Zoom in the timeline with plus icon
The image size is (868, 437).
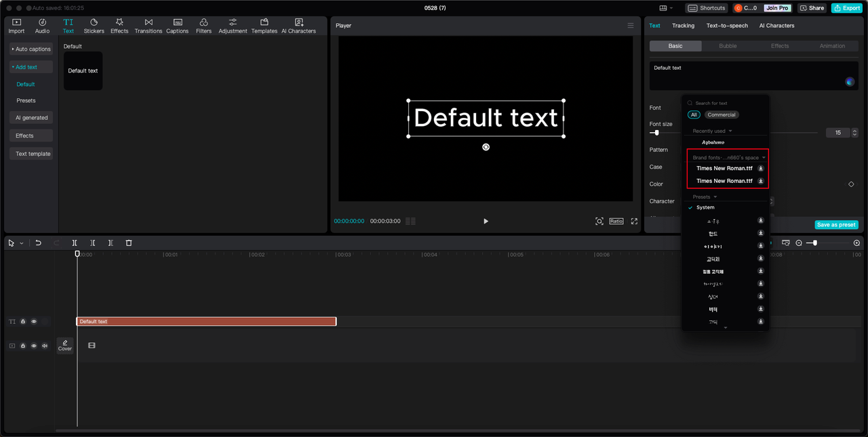(856, 243)
